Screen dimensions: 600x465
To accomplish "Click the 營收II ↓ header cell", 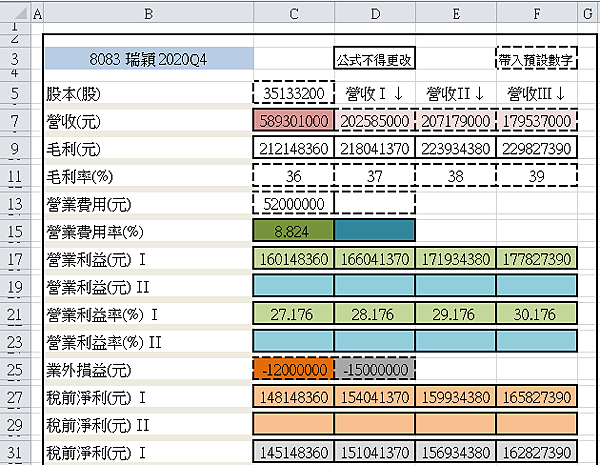I will (x=456, y=93).
